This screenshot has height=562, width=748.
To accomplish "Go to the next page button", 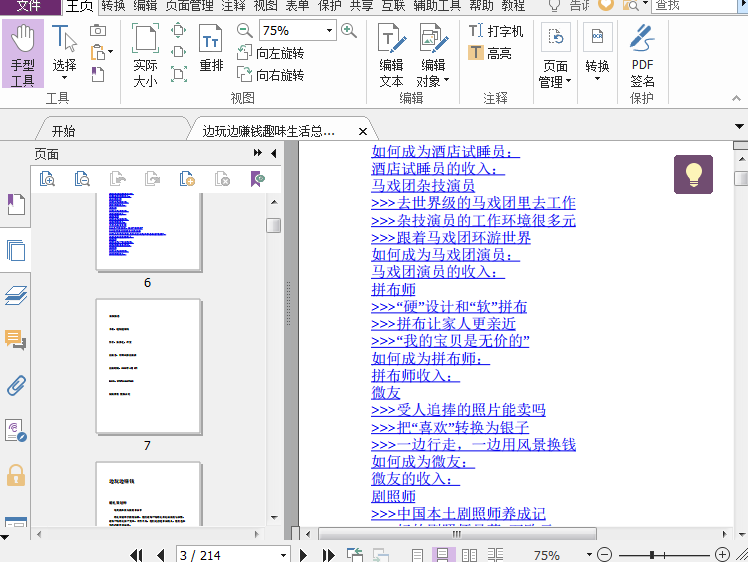I will tap(303, 555).
